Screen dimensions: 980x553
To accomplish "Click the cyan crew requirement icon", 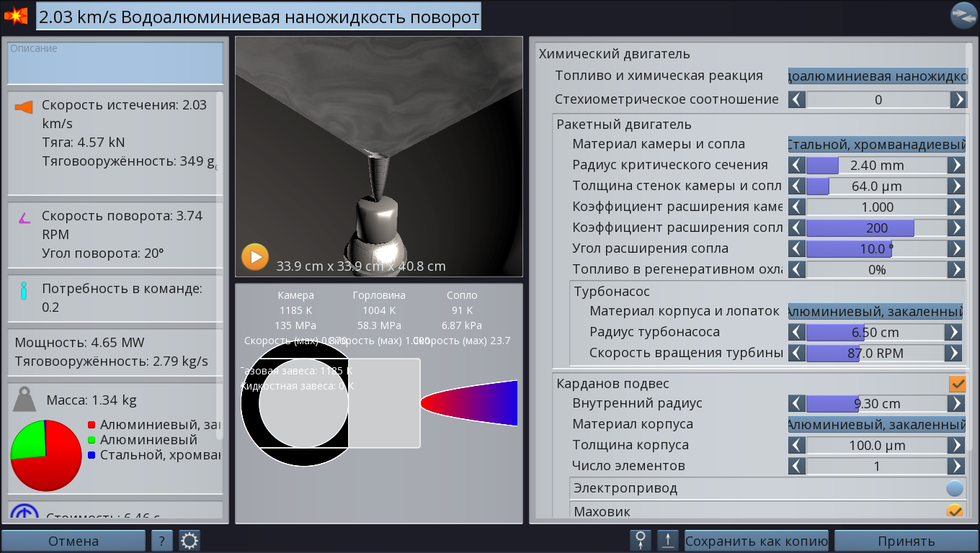I will click(x=24, y=290).
